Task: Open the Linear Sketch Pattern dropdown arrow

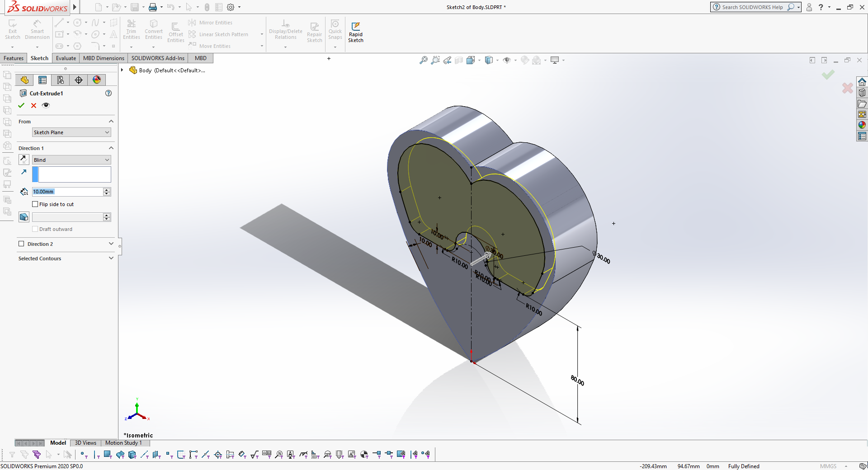Action: pyautogui.click(x=262, y=34)
